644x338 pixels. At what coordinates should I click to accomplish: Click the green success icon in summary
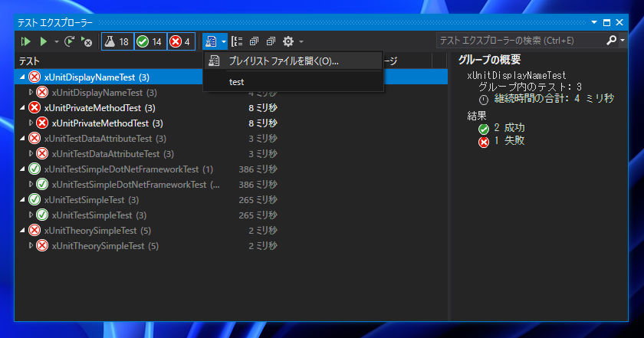point(484,129)
